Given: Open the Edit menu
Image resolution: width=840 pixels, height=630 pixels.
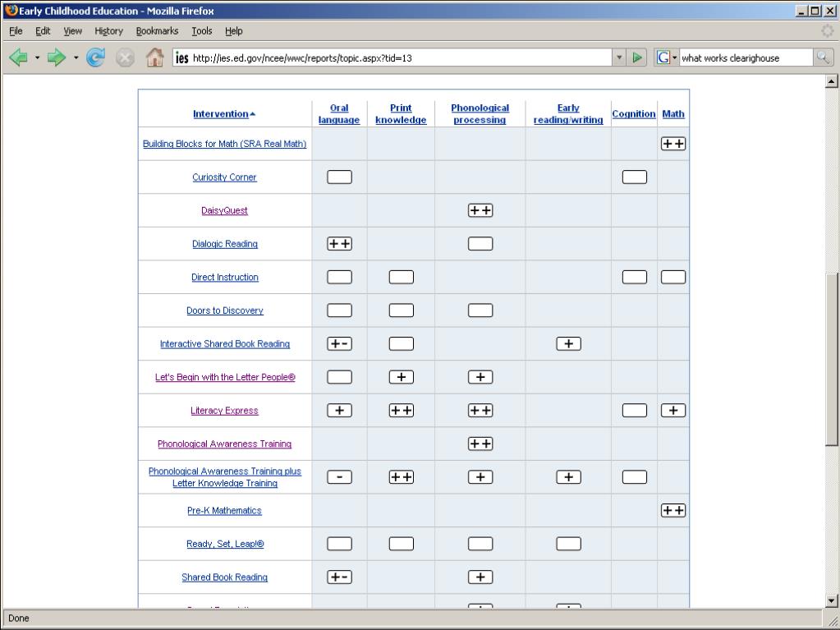Looking at the screenshot, I should [43, 31].
